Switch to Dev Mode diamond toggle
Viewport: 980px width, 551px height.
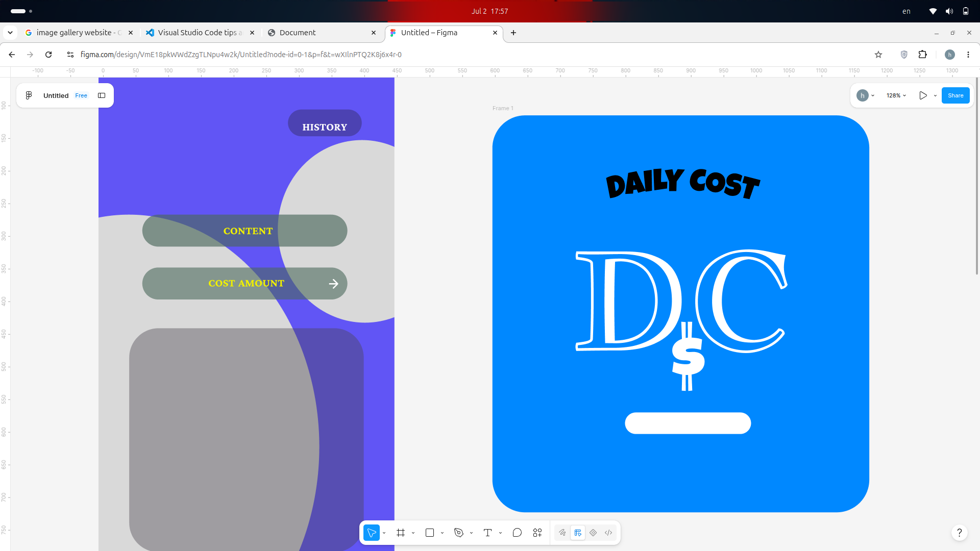[593, 533]
